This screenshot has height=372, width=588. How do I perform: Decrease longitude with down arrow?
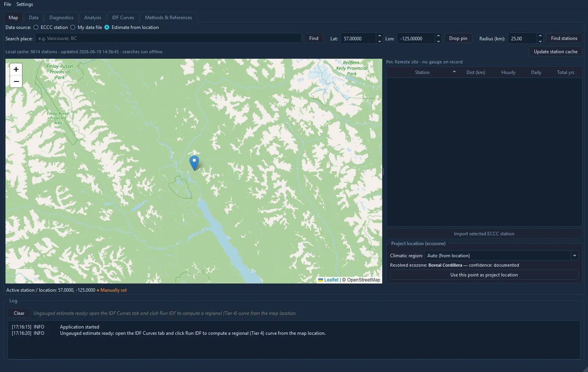coord(438,41)
